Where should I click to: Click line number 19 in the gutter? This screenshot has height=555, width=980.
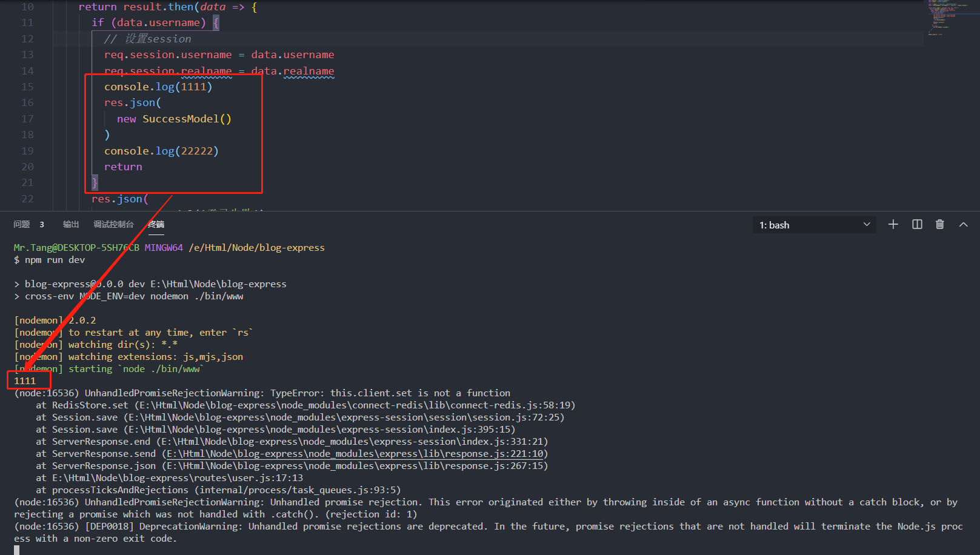coord(27,151)
